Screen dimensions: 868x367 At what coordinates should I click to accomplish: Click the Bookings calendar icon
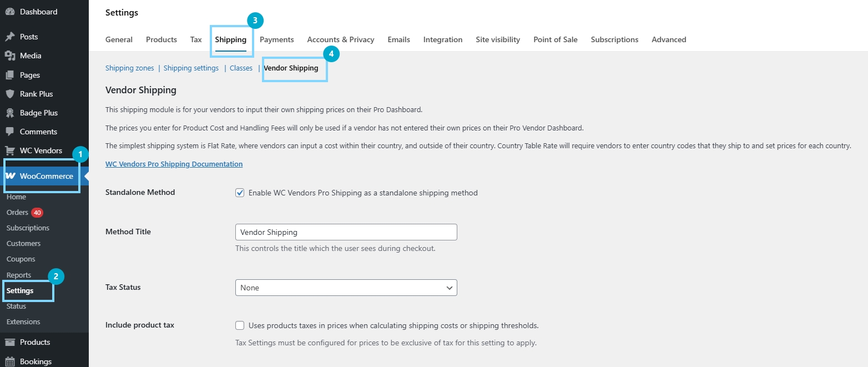(x=10, y=361)
